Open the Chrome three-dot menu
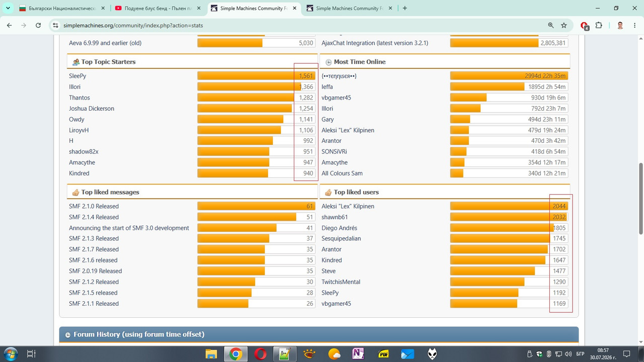The width and height of the screenshot is (644, 362). (635, 25)
